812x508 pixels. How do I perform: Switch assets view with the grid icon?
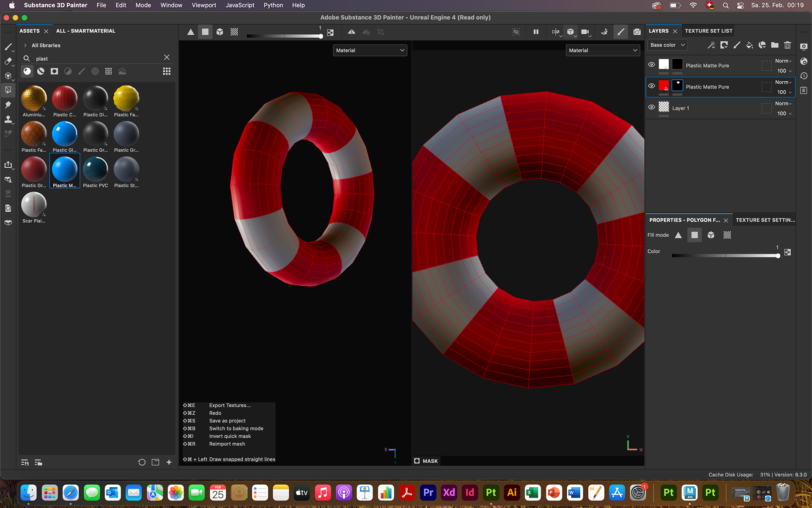[167, 71]
